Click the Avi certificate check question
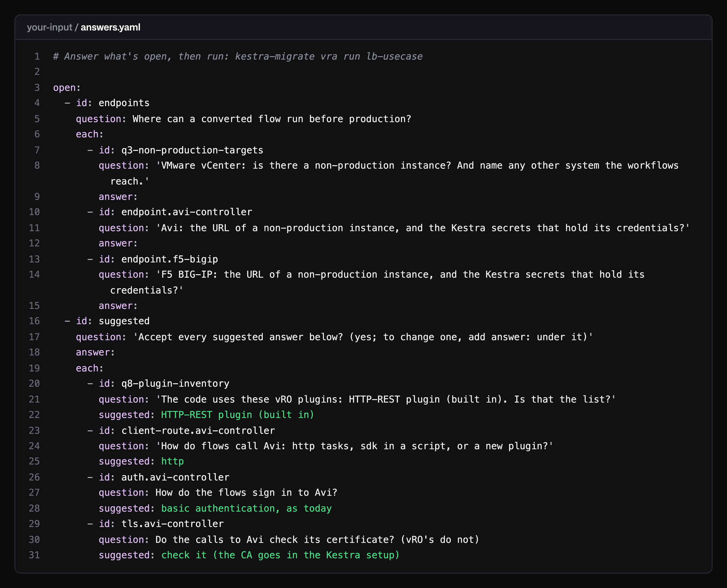The width and height of the screenshot is (727, 588). pos(317,540)
